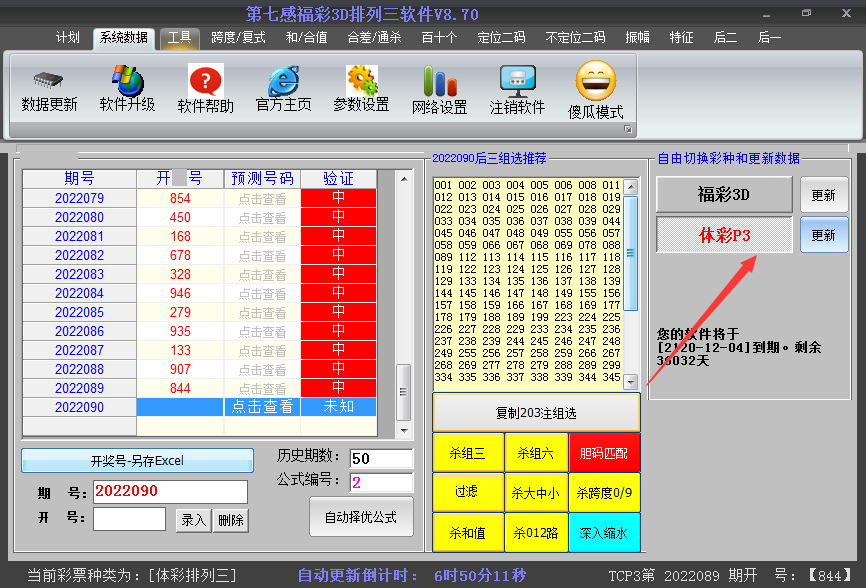
Task: Open 后一 tab
Action: coord(769,38)
